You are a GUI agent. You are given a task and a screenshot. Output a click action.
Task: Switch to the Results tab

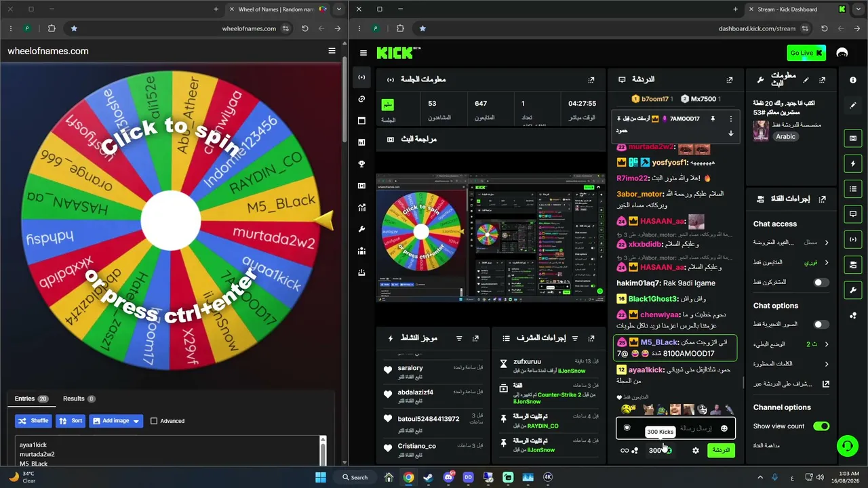pos(79,399)
